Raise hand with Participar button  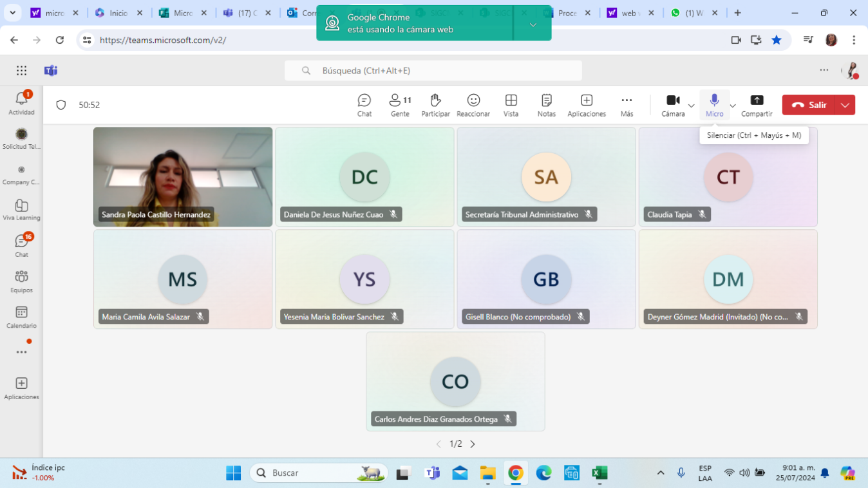435,105
